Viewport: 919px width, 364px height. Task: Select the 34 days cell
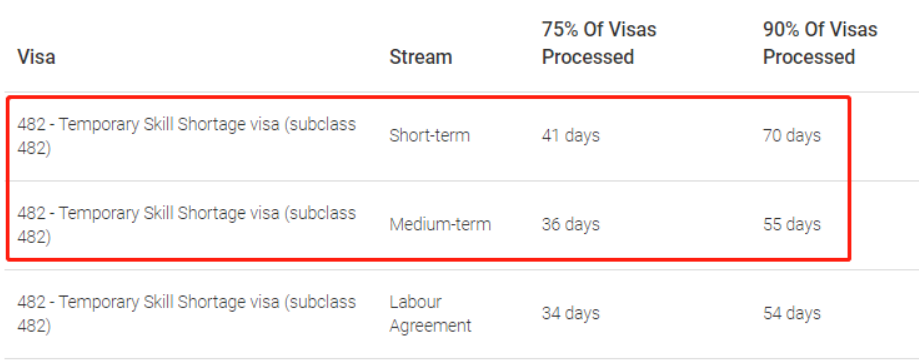coord(570,314)
